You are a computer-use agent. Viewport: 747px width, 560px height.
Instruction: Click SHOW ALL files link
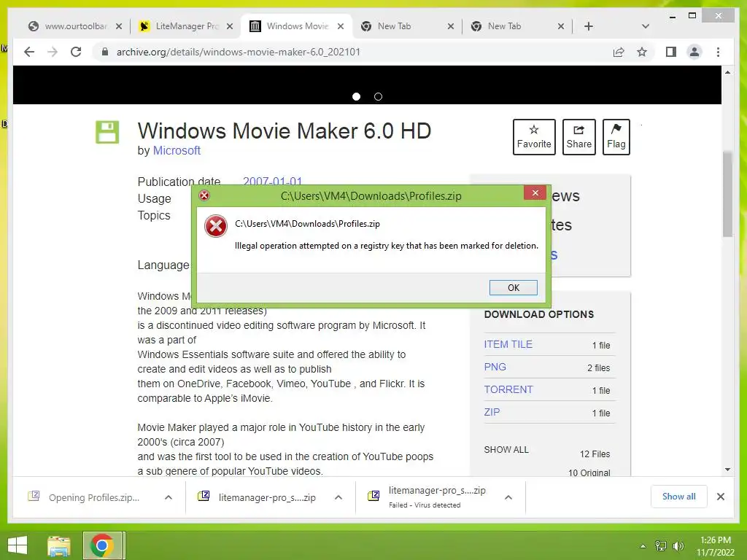pyautogui.click(x=506, y=449)
